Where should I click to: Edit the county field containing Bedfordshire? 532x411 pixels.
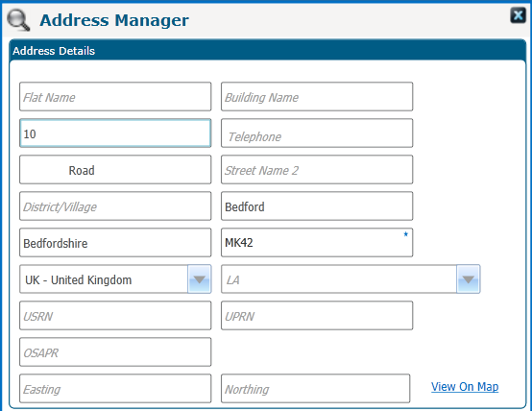click(115, 243)
